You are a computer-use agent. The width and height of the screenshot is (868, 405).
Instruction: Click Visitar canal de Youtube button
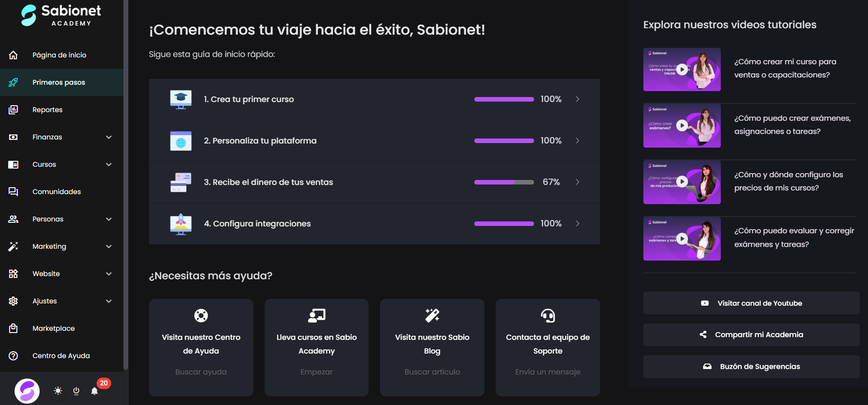pyautogui.click(x=751, y=303)
